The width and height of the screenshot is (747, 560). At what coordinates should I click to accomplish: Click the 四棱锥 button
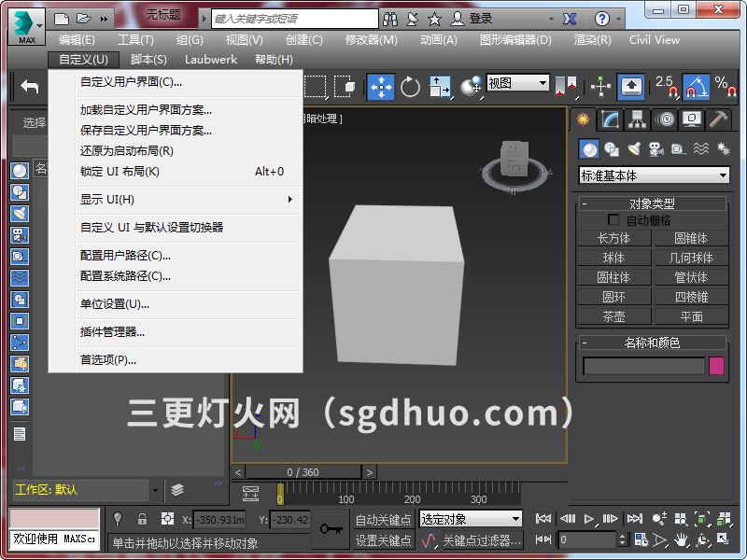click(x=691, y=297)
